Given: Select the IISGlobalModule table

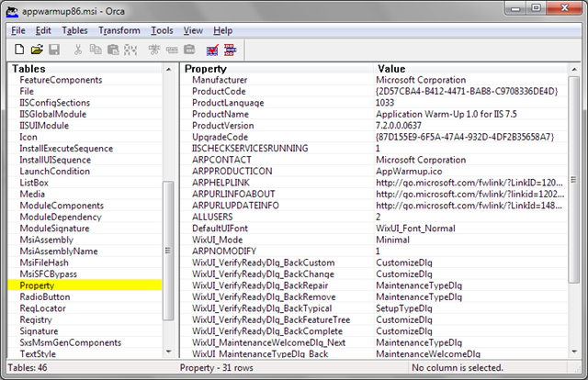Looking at the screenshot, I should pos(53,114).
